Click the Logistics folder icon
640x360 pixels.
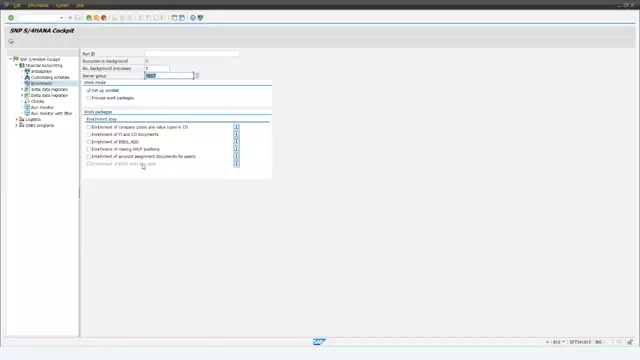pyautogui.click(x=22, y=119)
